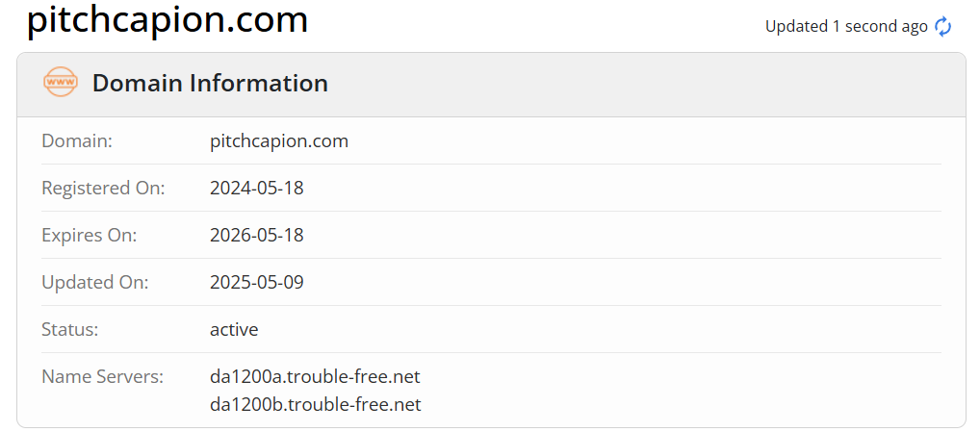Click the Registered On date 2024-05-18

pyautogui.click(x=256, y=189)
